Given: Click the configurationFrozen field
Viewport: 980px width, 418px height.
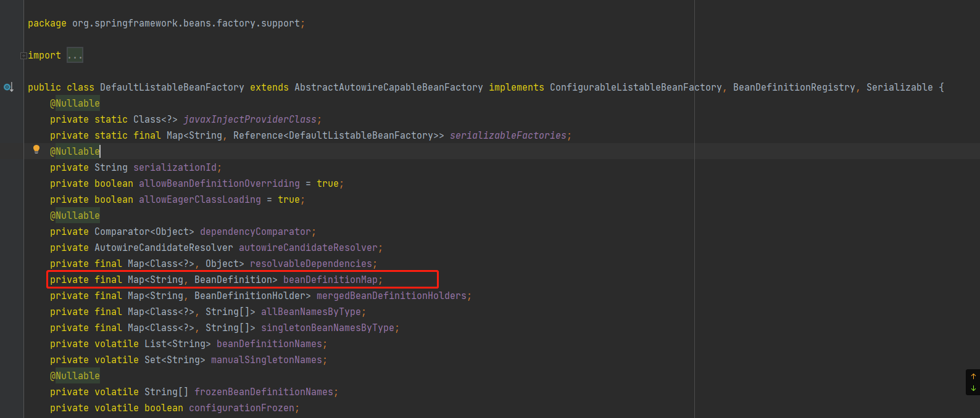Looking at the screenshot, I should pyautogui.click(x=241, y=408).
